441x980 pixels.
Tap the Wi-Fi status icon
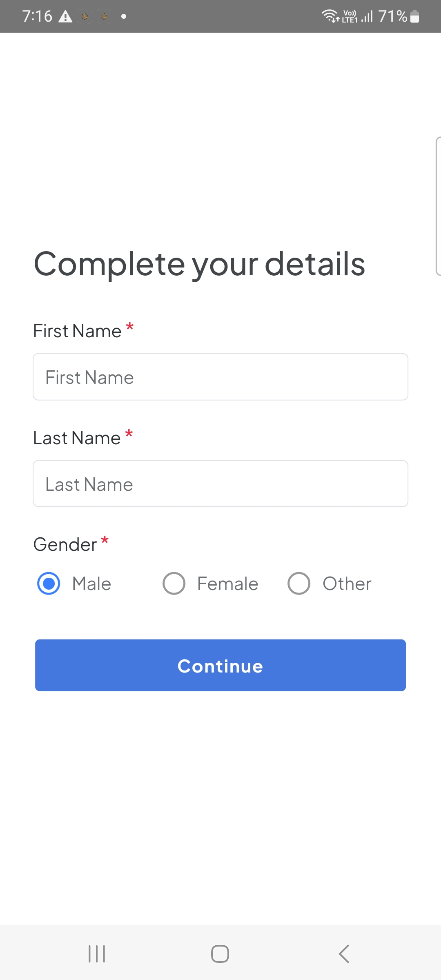pyautogui.click(x=330, y=16)
